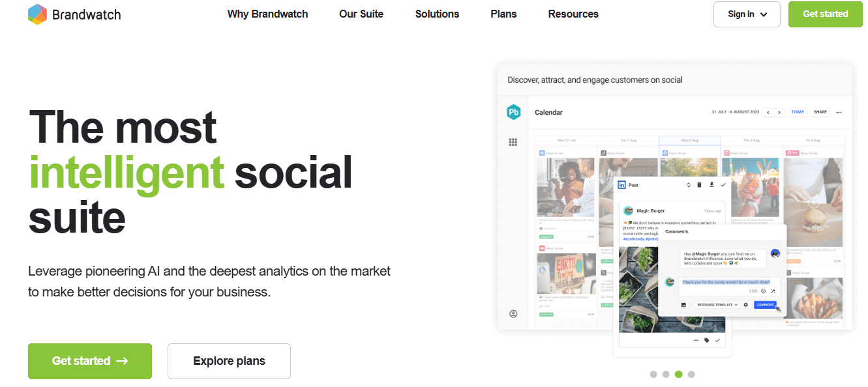Click the settings gear beside Response Template
Screen dimensions: 868x387
click(x=745, y=305)
